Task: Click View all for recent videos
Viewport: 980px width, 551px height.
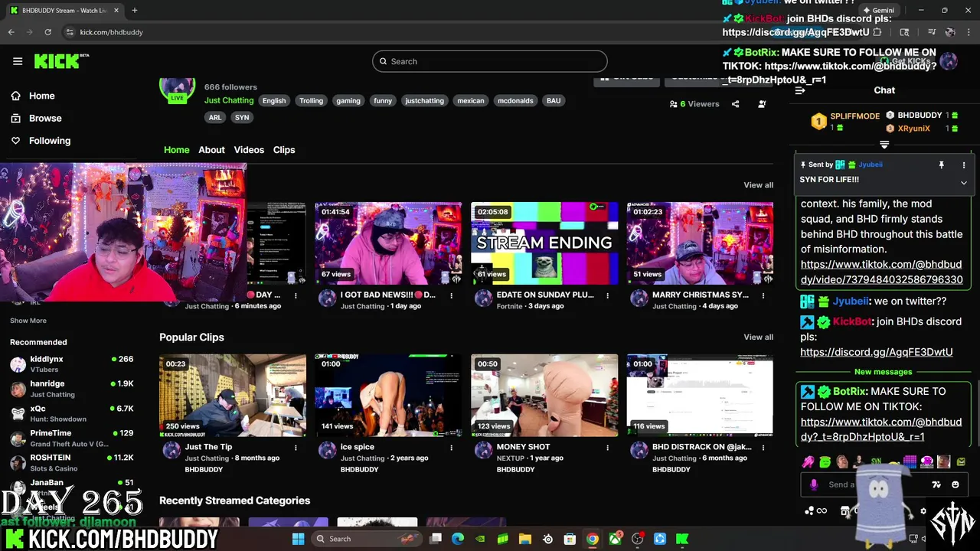Action: (758, 185)
